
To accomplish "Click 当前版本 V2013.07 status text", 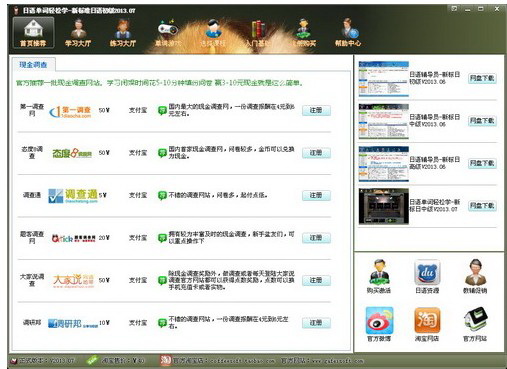I will (47, 361).
